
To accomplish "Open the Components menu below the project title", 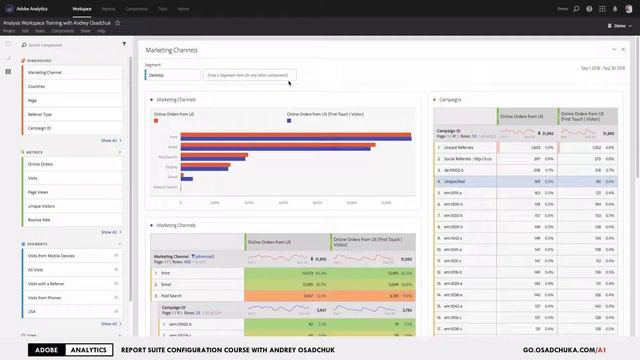I will coord(62,31).
